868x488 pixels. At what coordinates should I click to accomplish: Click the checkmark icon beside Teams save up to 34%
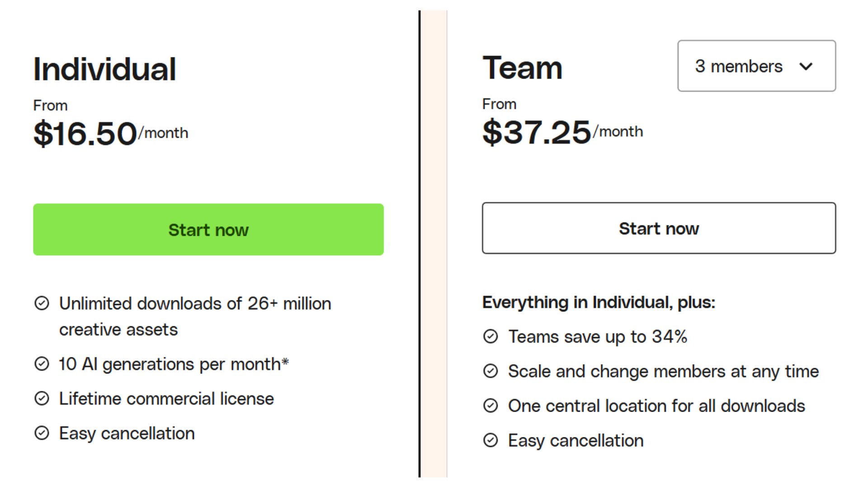(x=491, y=337)
